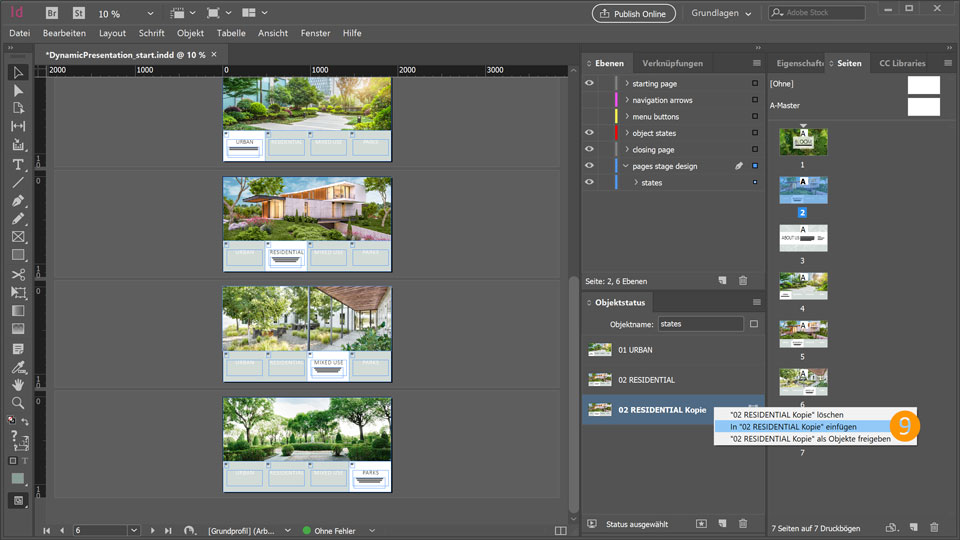Select the Hand tool
Image resolution: width=960 pixels, height=540 pixels.
[18, 384]
